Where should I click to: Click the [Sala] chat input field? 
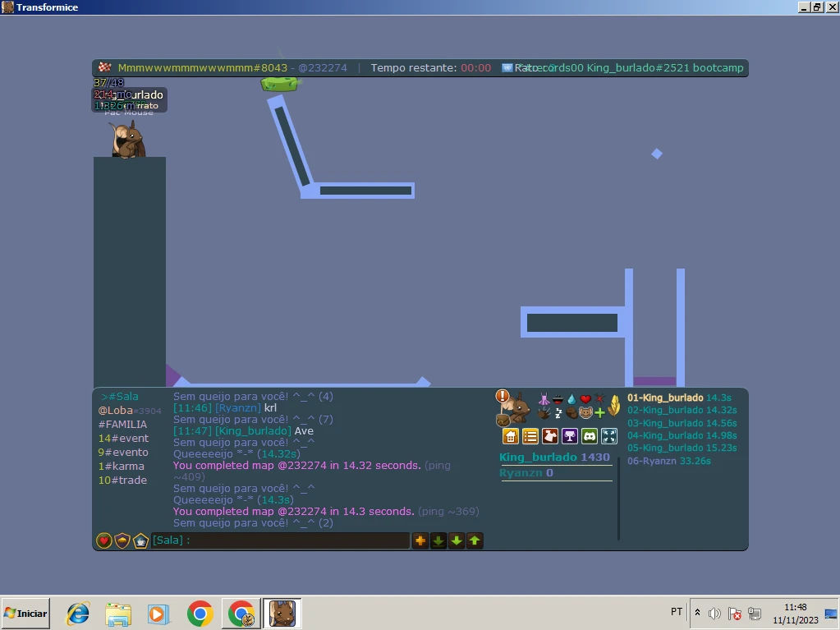(280, 540)
